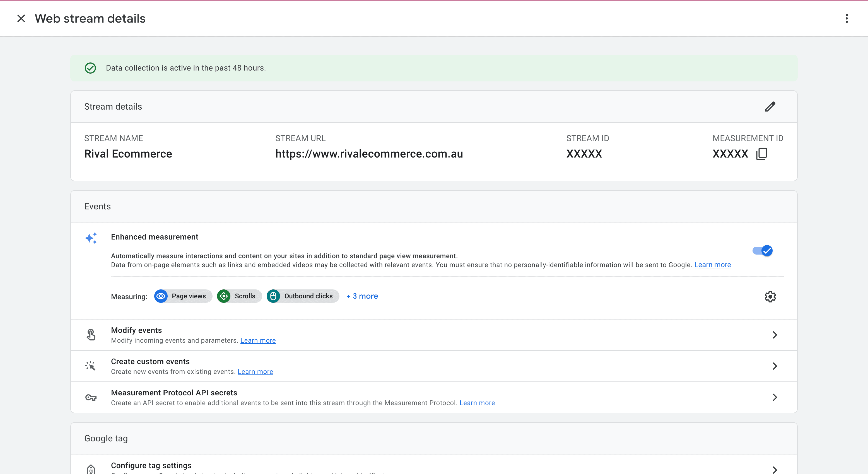Open enhanced measurement settings gear icon
This screenshot has width=868, height=474.
[770, 296]
